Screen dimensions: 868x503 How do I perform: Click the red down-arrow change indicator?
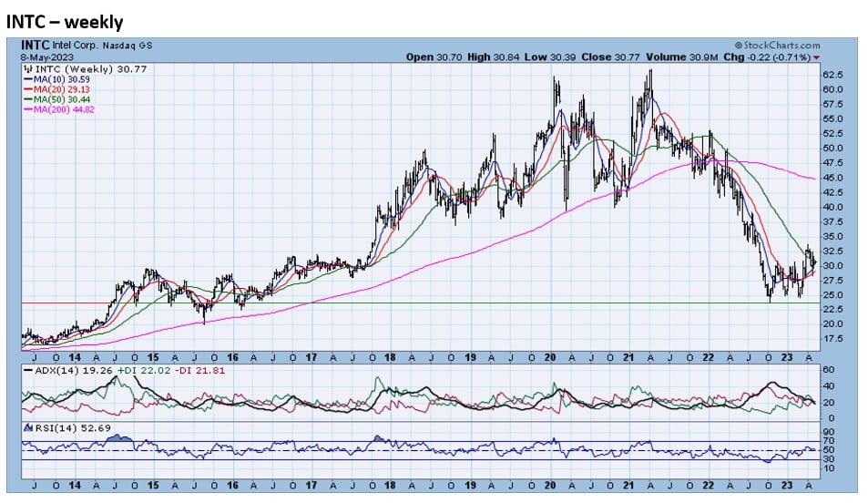(x=816, y=57)
